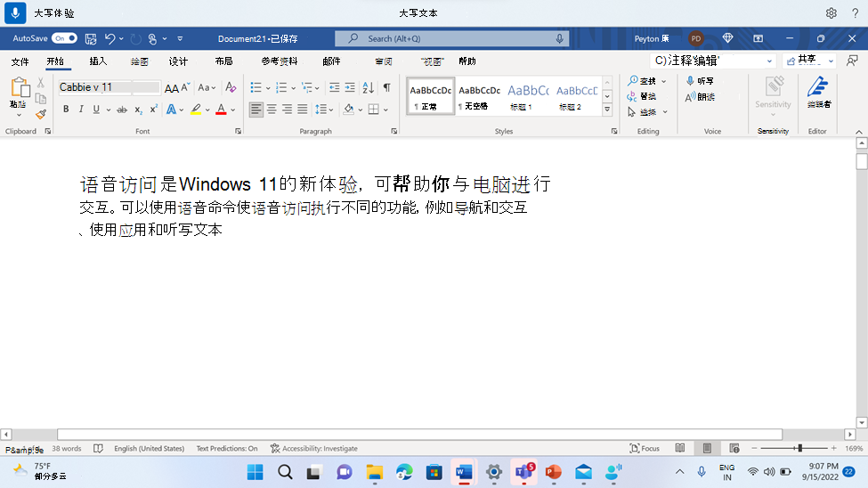This screenshot has width=868, height=488.
Task: Switch to the 布局 tab
Action: pyautogui.click(x=223, y=61)
